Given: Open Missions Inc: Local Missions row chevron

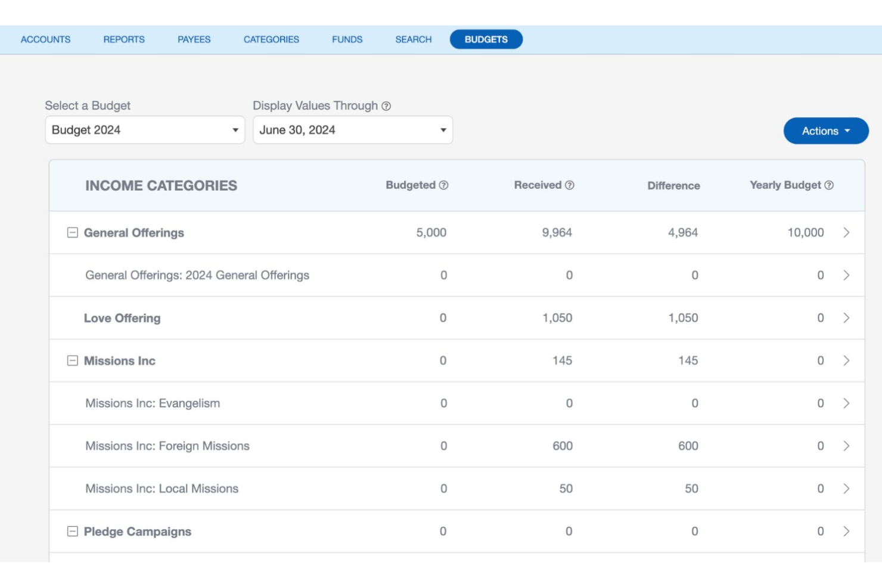Looking at the screenshot, I should click(846, 489).
